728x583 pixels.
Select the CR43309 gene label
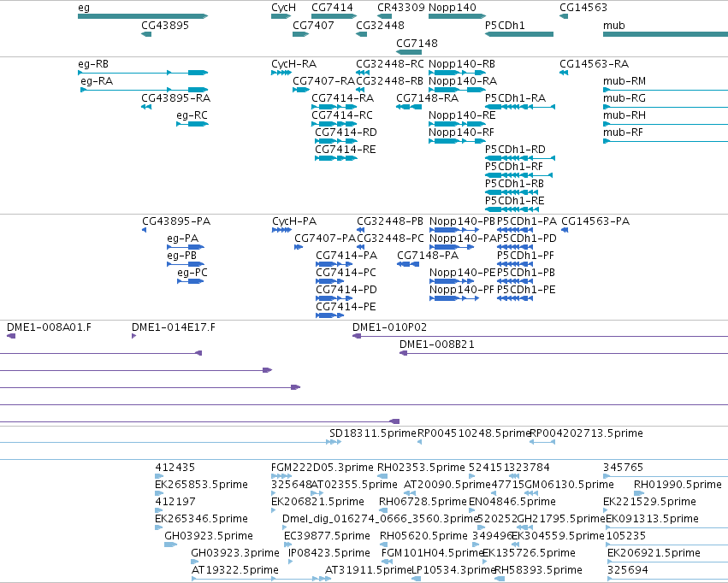coord(401,8)
